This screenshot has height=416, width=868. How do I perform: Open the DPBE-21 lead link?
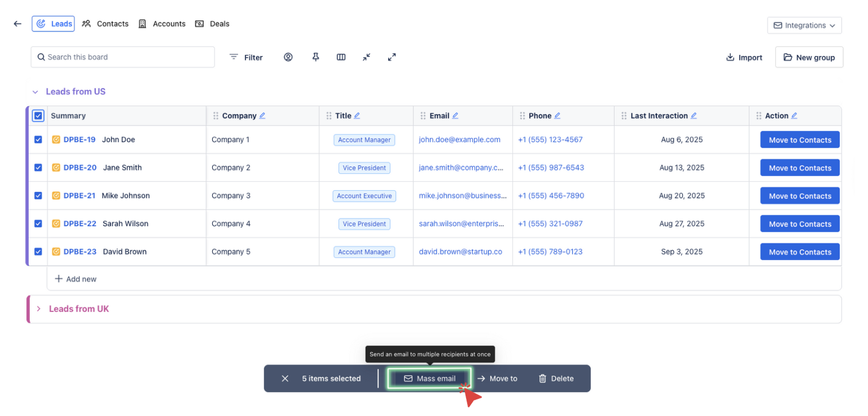click(x=79, y=195)
